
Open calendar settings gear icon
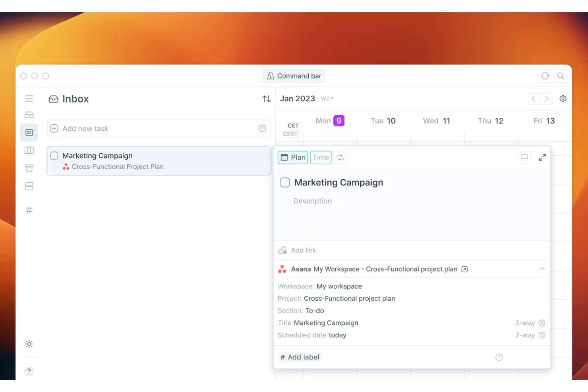[x=563, y=98]
